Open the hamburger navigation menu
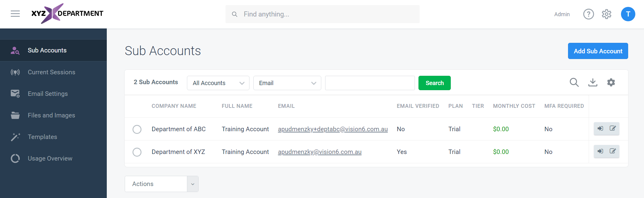Viewport: 644px width, 198px height. (15, 14)
